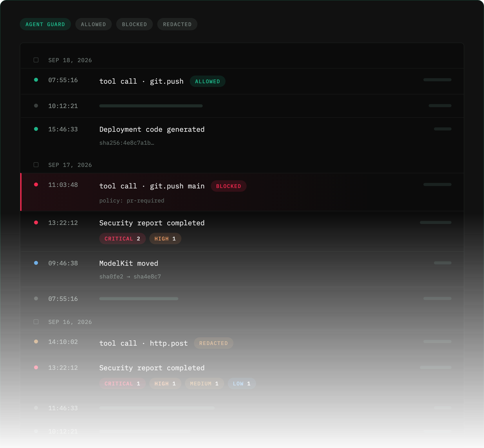The height and width of the screenshot is (448, 484).
Task: Click gray dot at 07:55:16 Sep 17
Action: [36, 298]
